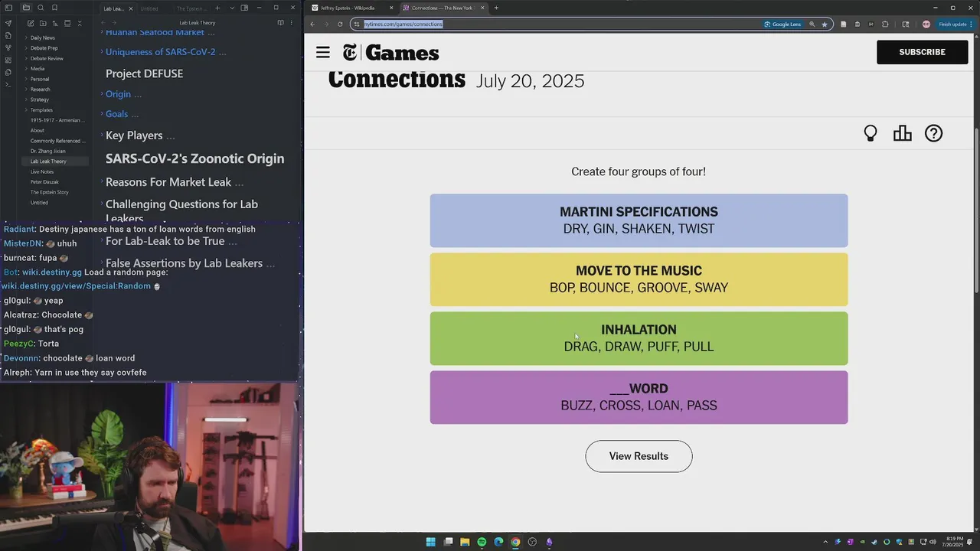The height and width of the screenshot is (551, 980).
Task: Create a new note in Obsidian
Action: tap(31, 23)
